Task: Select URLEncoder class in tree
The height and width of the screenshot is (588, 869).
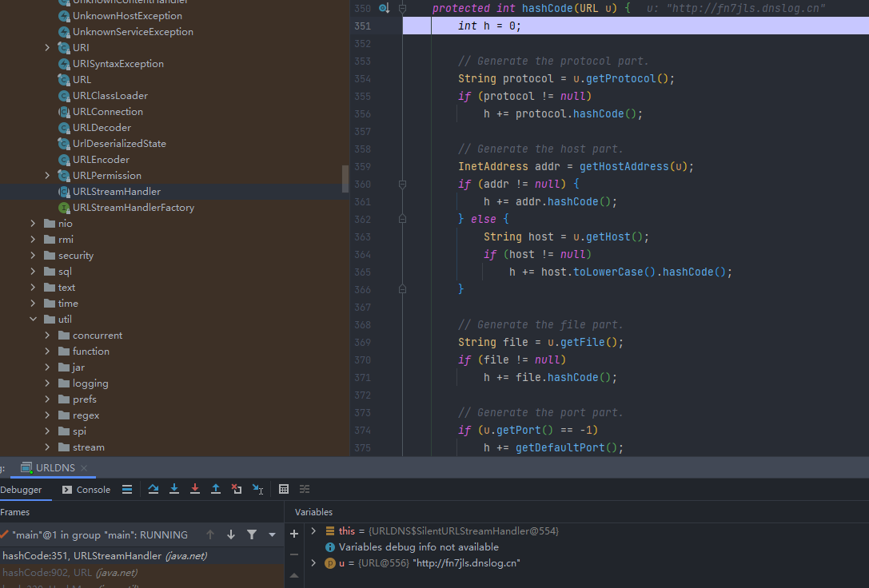Action: click(x=101, y=160)
